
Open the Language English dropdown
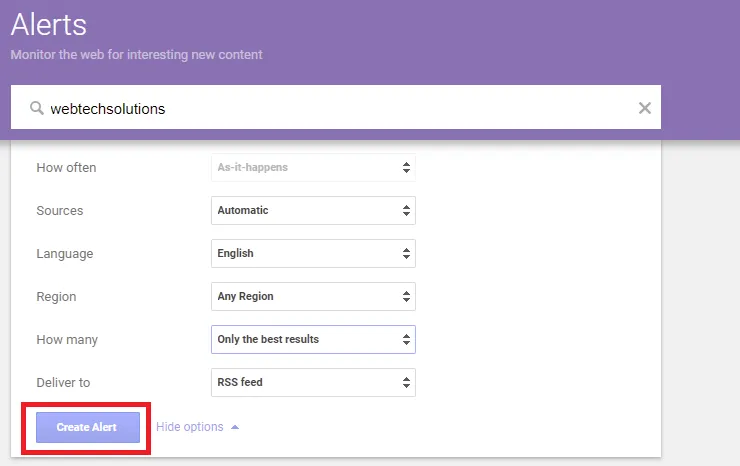(x=313, y=254)
